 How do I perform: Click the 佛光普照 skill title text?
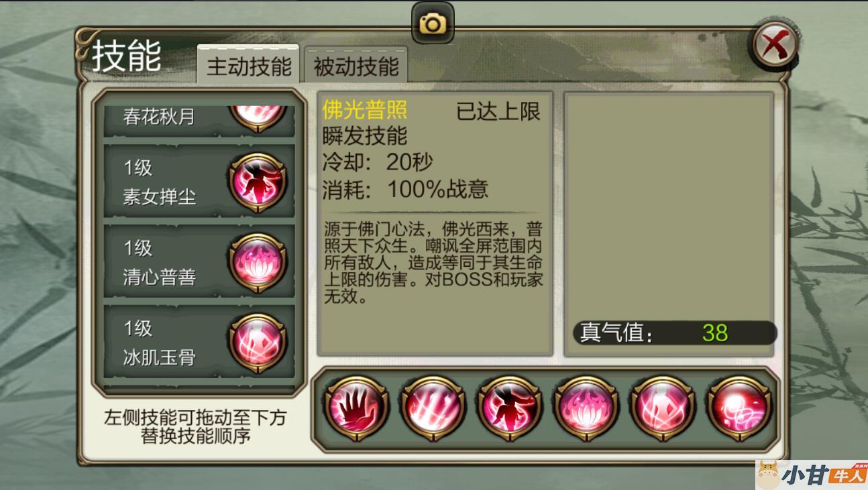tap(365, 109)
